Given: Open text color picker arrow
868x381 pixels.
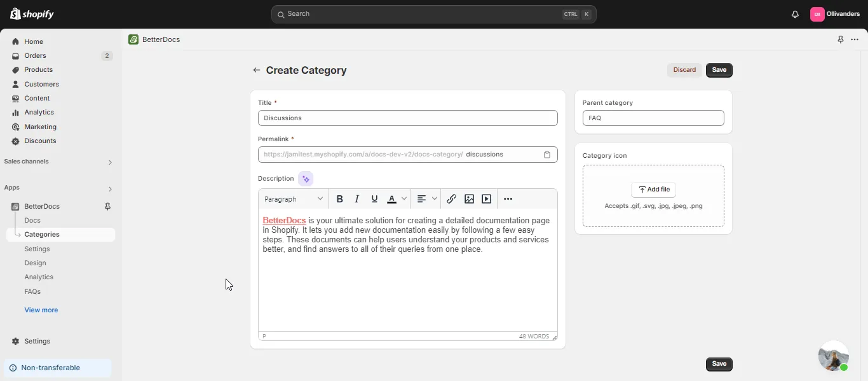Looking at the screenshot, I should [x=403, y=199].
